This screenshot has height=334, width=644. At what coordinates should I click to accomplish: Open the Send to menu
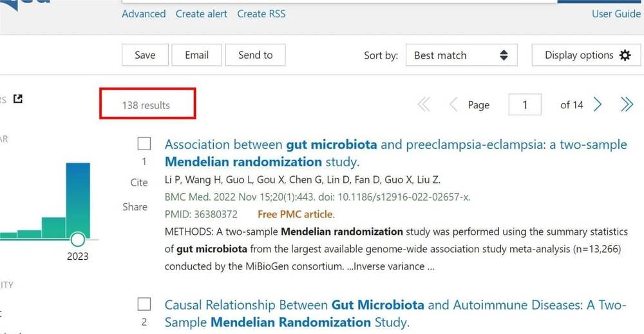pos(255,55)
